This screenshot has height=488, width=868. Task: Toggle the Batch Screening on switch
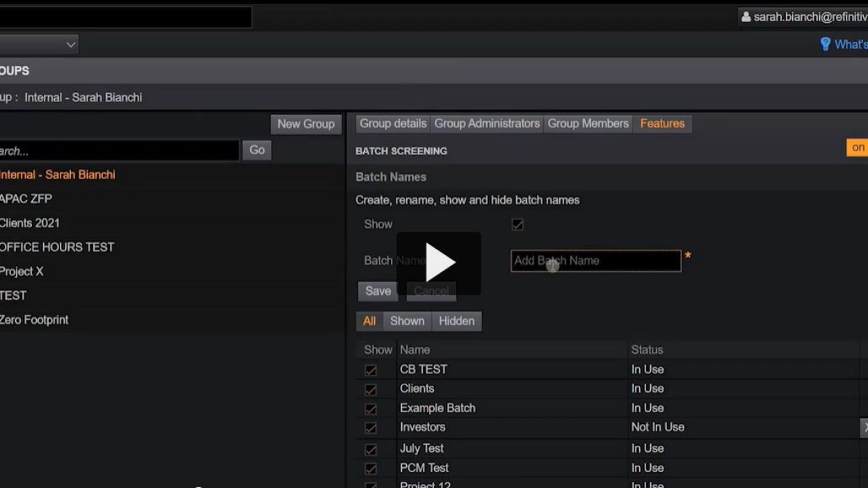(x=857, y=147)
